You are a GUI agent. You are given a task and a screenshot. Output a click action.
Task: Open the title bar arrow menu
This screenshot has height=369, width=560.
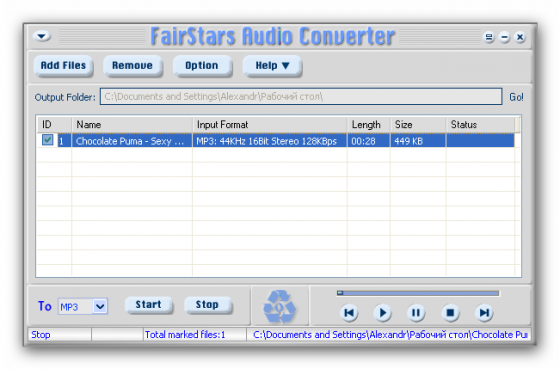[x=42, y=36]
